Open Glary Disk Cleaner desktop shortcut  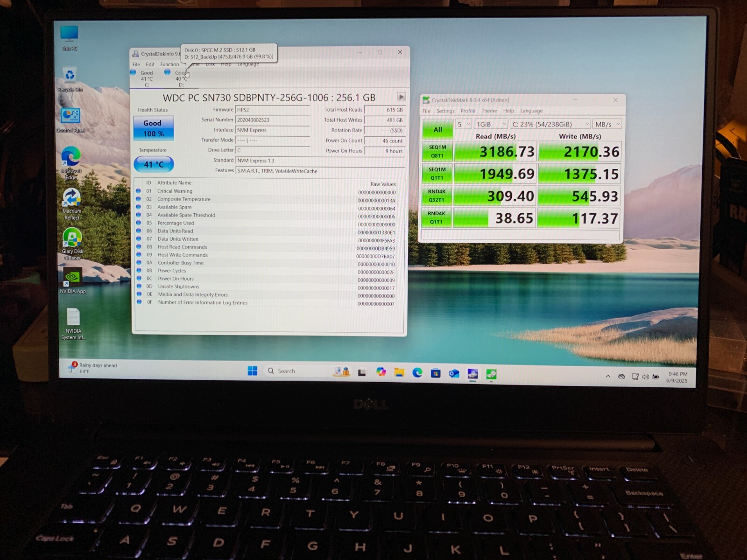click(72, 244)
